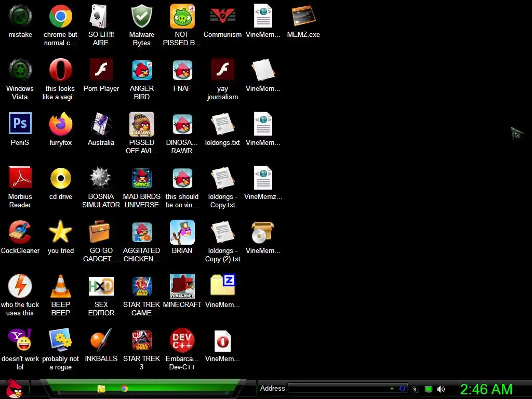Select the Australia spider solitaire icon
Image resolution: width=532 pixels, height=399 pixels.
[x=101, y=124]
